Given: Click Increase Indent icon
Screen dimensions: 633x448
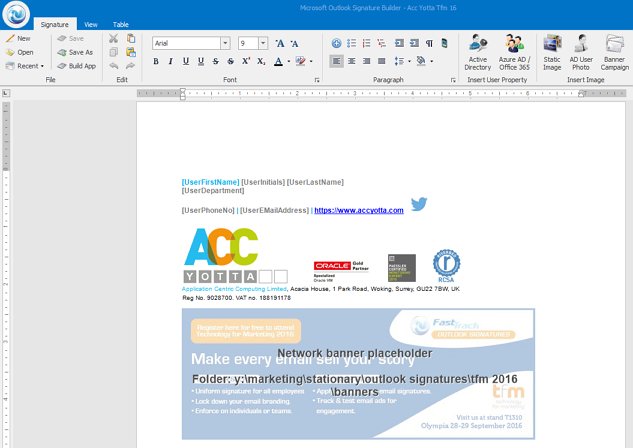Looking at the screenshot, I should coord(414,43).
